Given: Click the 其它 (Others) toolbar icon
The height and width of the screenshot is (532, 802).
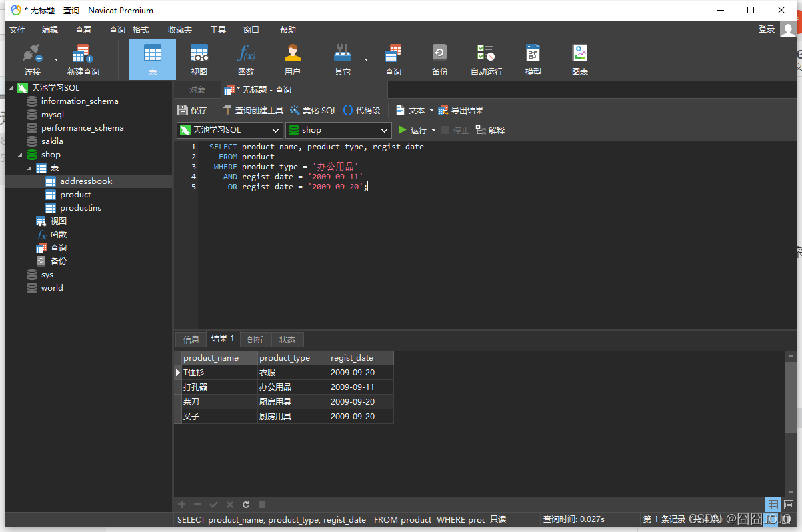Looking at the screenshot, I should click(x=343, y=60).
